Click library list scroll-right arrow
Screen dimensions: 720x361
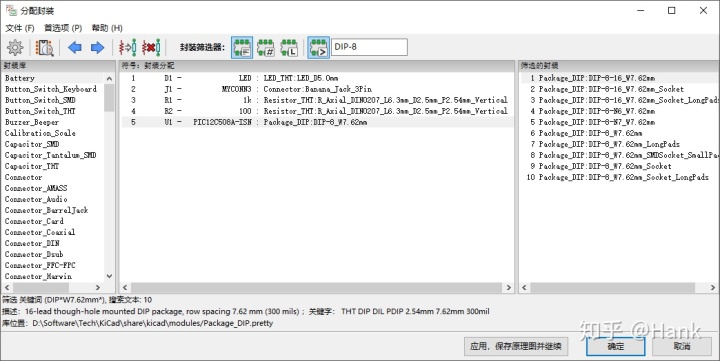tap(97, 288)
